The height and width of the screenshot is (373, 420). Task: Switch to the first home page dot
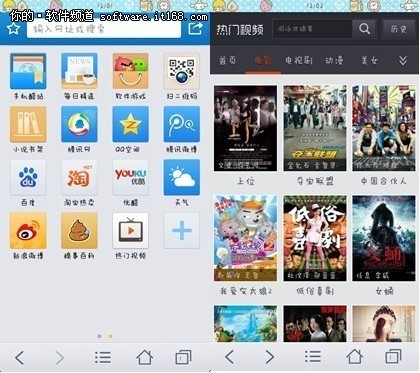tap(99, 336)
